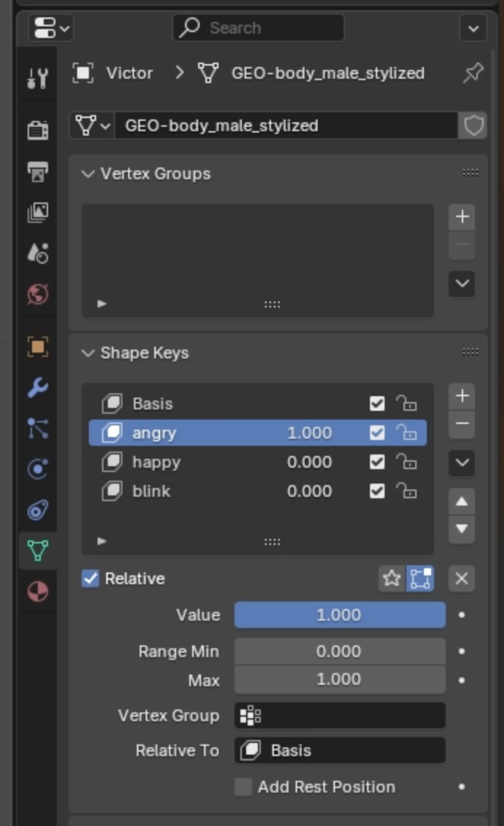Expand filter options in Vertex Groups list
This screenshot has width=504, height=826.
click(x=102, y=304)
